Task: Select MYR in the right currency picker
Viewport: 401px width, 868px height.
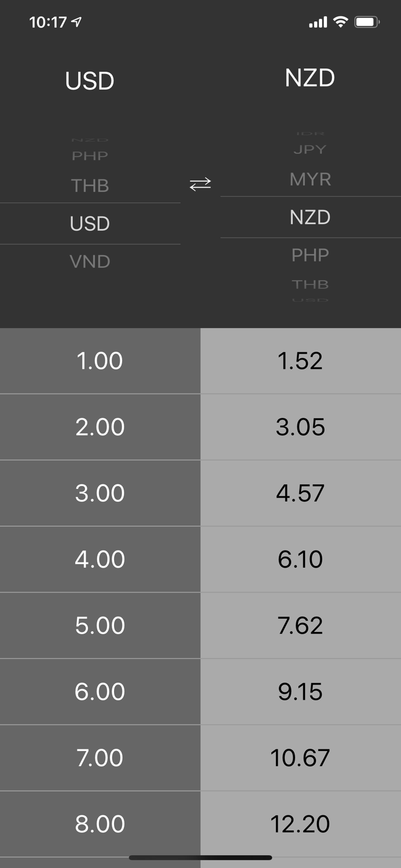Action: 310,179
